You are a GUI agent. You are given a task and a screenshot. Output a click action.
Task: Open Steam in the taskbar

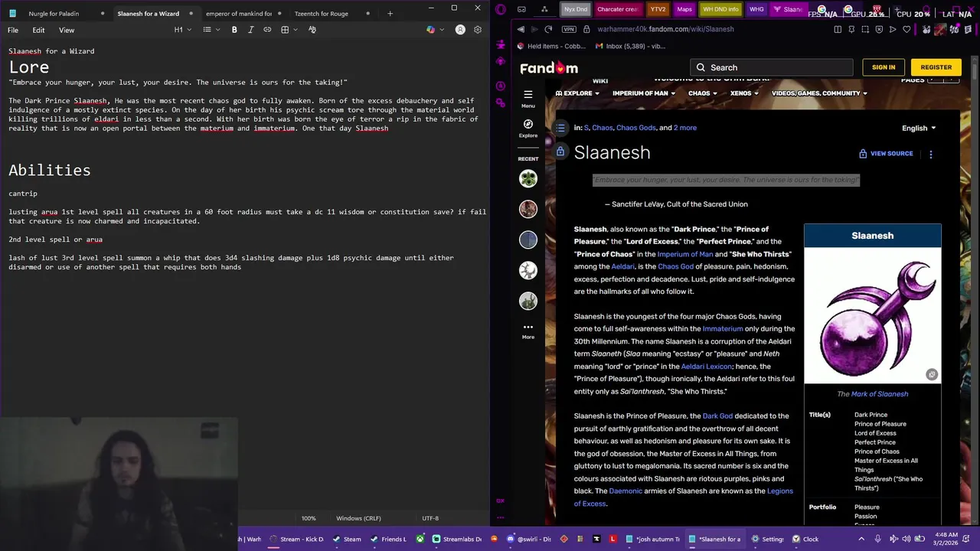click(x=347, y=539)
